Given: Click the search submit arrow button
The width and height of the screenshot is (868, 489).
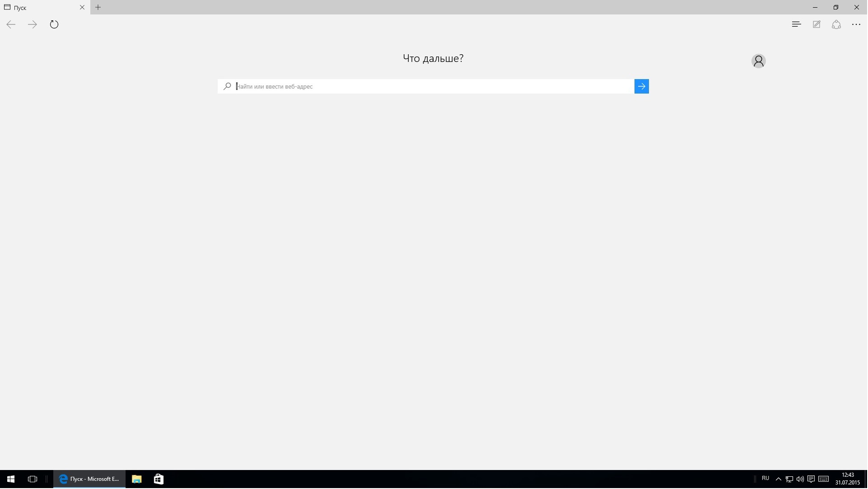Looking at the screenshot, I should tap(642, 86).
